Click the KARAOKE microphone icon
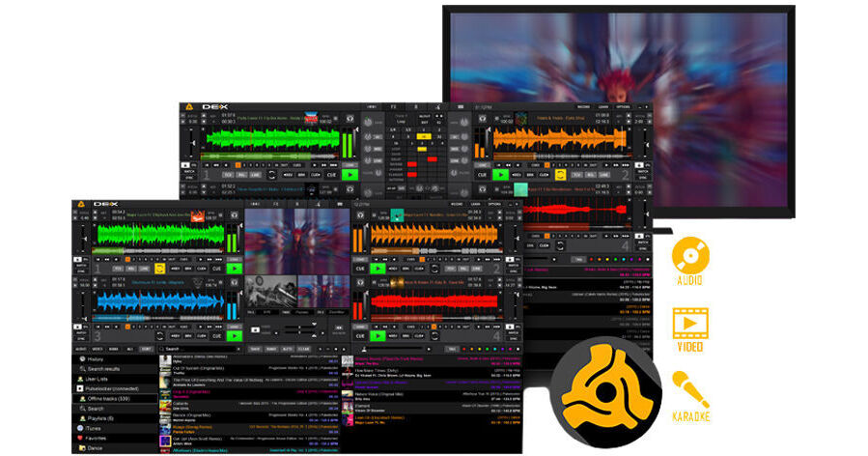 coord(689,389)
